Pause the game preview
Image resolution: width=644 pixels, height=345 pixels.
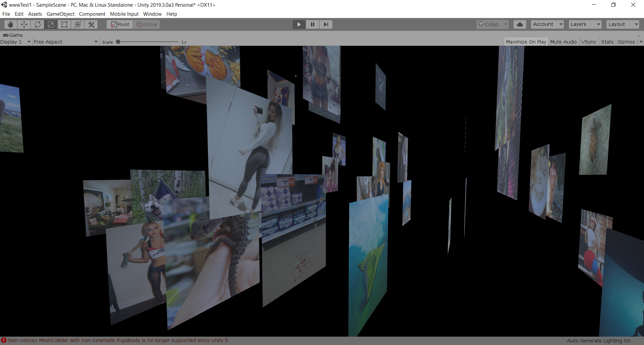coord(312,24)
